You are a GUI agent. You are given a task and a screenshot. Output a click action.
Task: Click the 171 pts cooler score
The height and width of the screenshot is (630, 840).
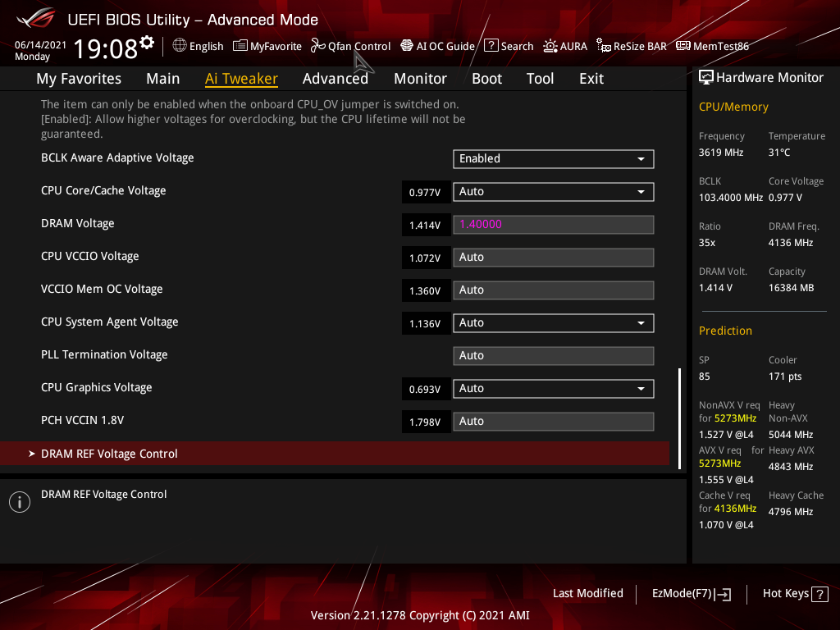pyautogui.click(x=785, y=377)
